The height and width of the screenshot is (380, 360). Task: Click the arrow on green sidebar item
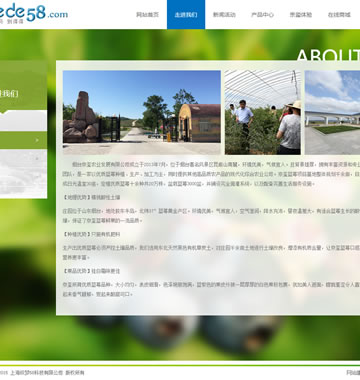(37, 140)
